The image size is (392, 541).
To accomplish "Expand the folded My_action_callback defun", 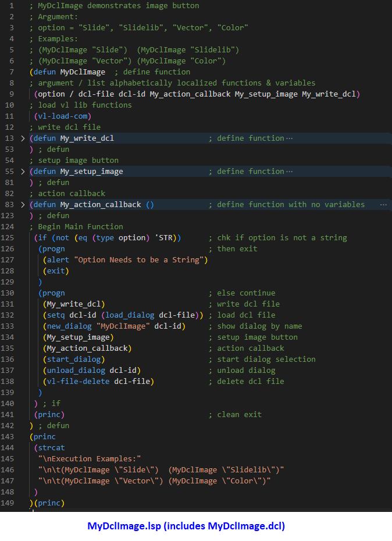I will 23,205.
